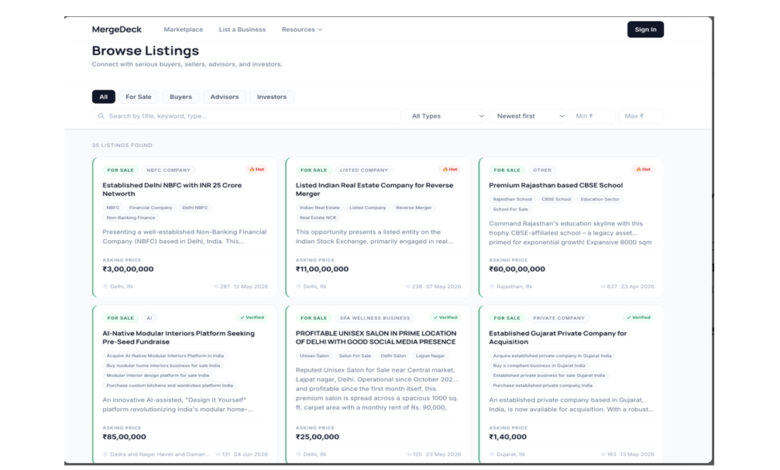The width and height of the screenshot is (780, 470).
Task: Open Listed Indian Real Estate Company listing
Action: (374, 189)
